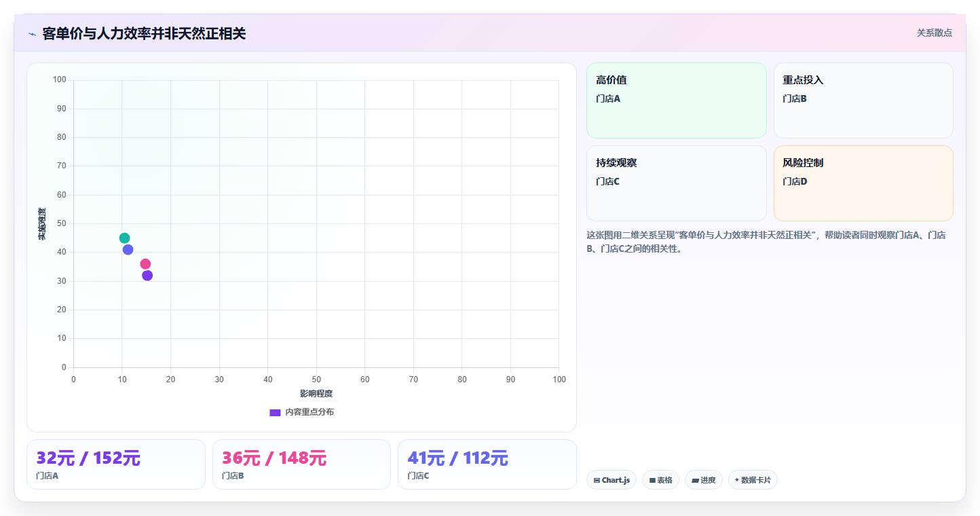
Task: Click the 表格 tag chip
Action: point(660,480)
